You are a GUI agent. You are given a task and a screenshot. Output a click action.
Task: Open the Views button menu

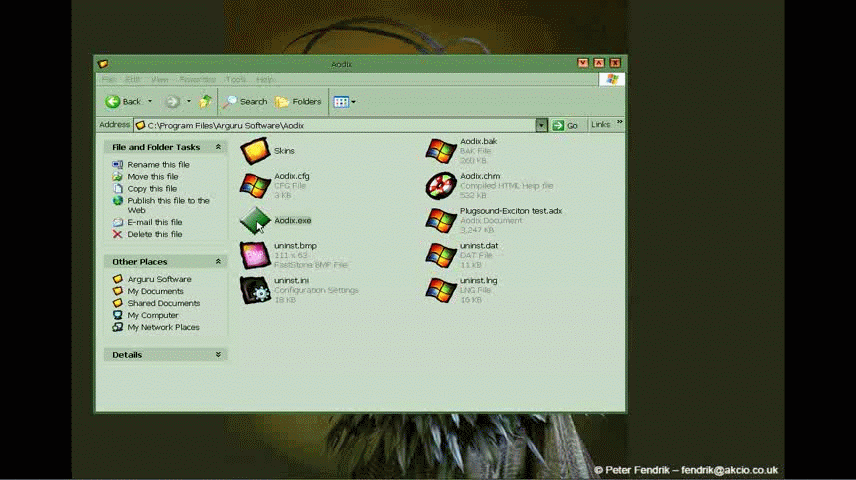(344, 102)
